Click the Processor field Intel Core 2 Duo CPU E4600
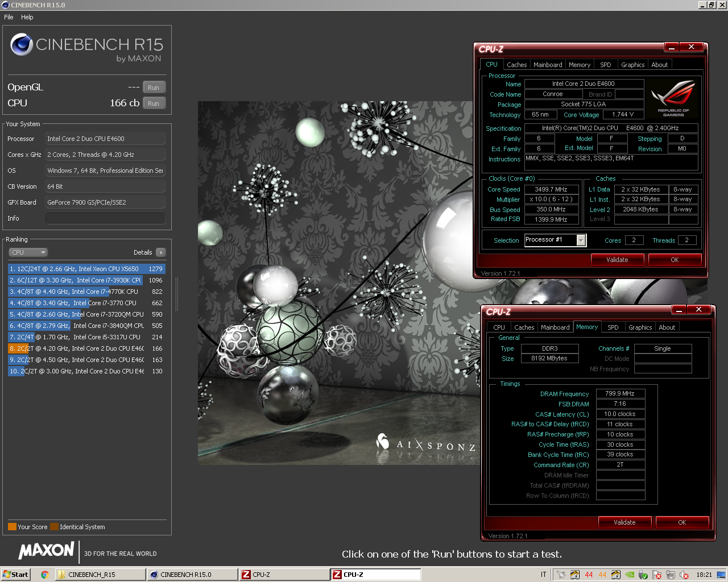The width and height of the screenshot is (728, 582). 105,139
